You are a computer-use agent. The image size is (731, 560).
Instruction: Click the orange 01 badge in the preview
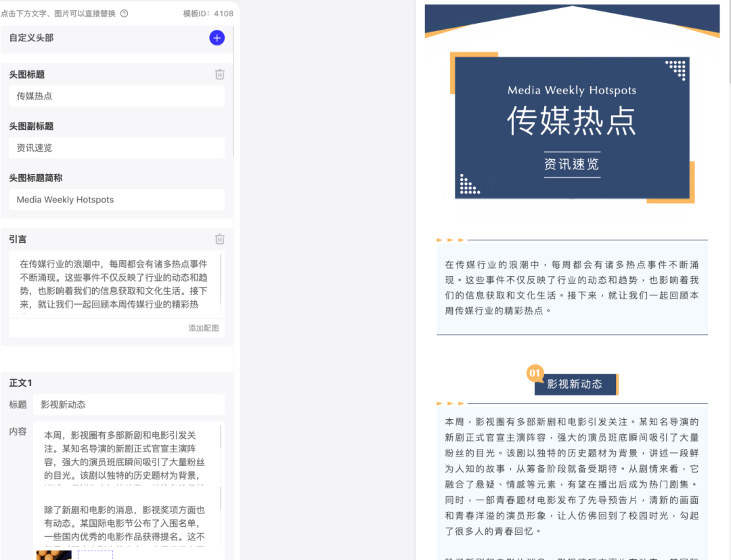tap(535, 372)
